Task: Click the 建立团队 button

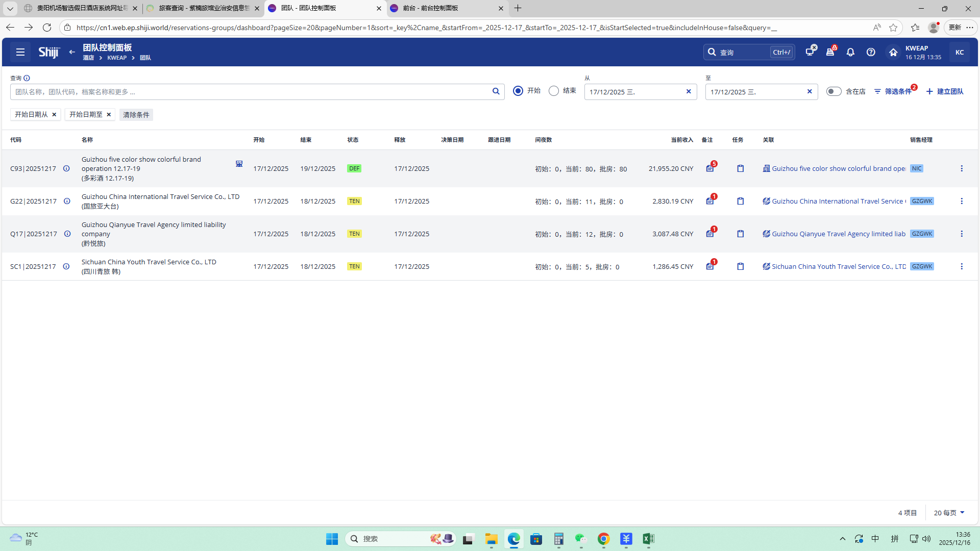Action: point(945,91)
